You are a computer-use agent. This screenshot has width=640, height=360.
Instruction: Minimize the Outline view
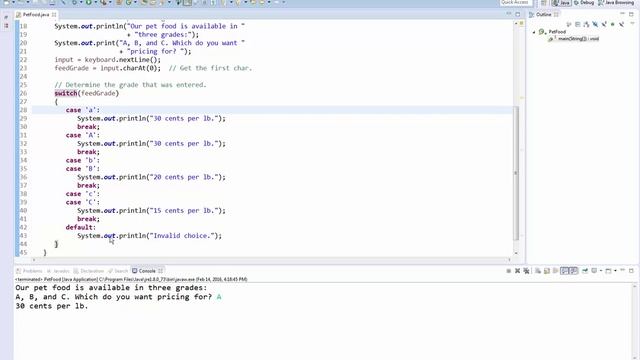point(622,13)
